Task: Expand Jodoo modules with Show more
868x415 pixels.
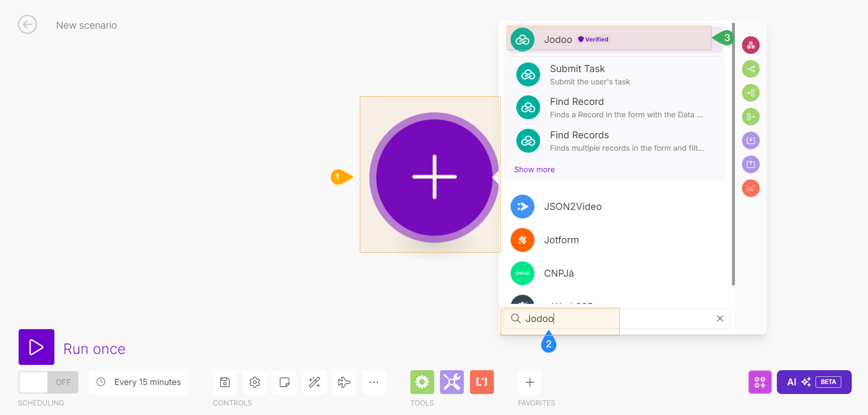Action: pos(534,169)
